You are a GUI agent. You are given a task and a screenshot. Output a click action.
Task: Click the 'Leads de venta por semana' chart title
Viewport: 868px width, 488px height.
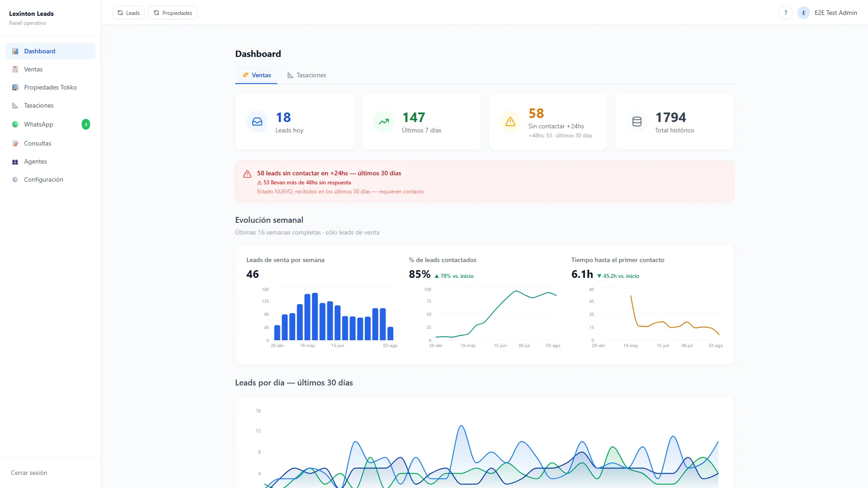pyautogui.click(x=285, y=260)
